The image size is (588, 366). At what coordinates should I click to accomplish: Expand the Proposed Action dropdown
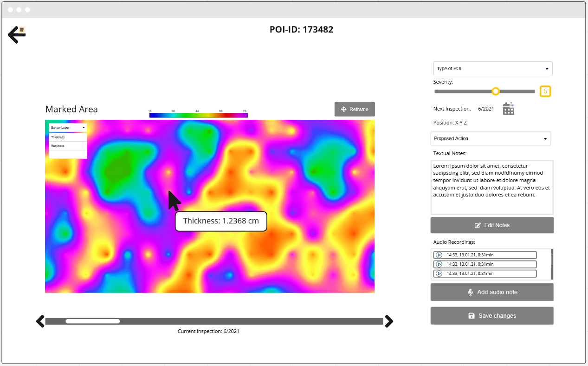(491, 138)
